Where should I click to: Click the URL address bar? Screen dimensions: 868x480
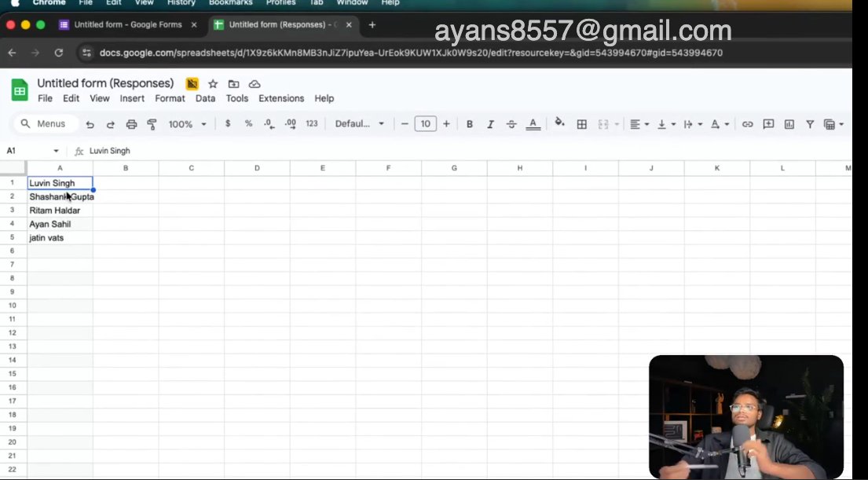[411, 53]
